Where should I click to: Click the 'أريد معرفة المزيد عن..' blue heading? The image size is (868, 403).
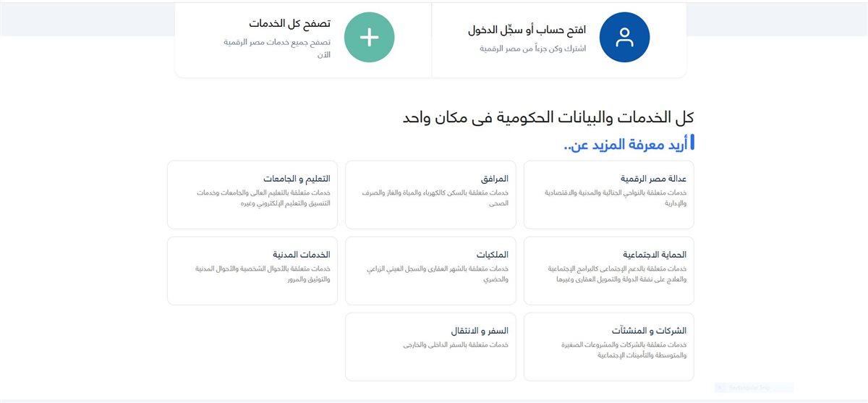click(629, 143)
